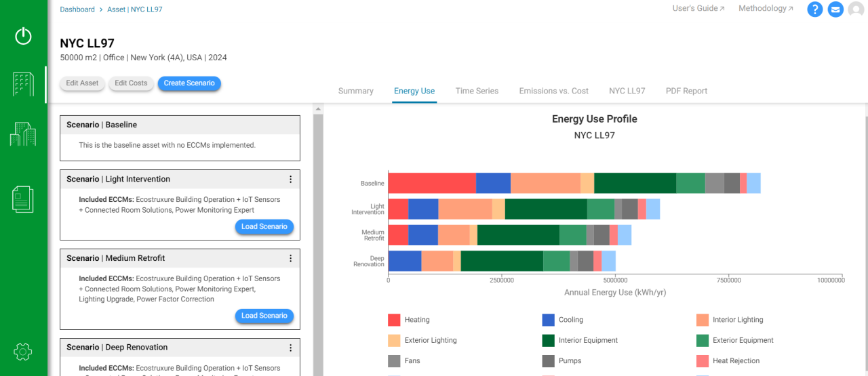Click the Create Scenario button
The height and width of the screenshot is (376, 868).
(x=189, y=83)
